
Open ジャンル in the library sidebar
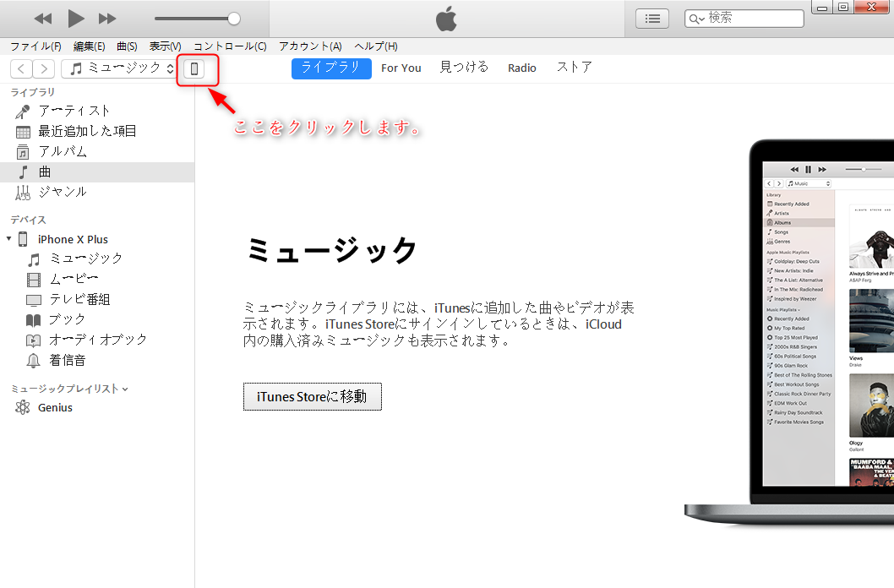(63, 192)
